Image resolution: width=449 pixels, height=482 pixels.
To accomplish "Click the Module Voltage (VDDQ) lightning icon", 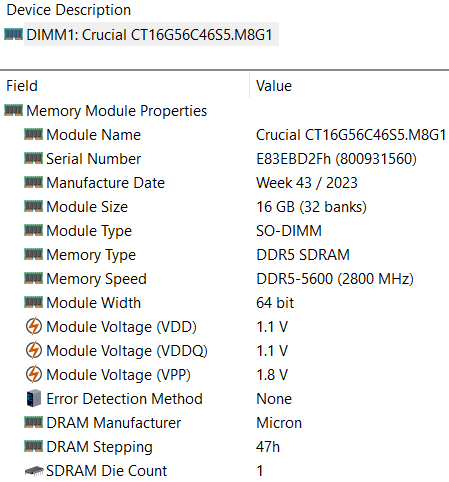I will 34,350.
